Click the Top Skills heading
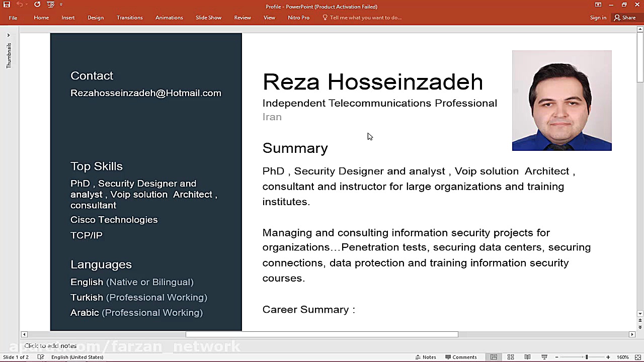This screenshot has width=644, height=362. (97, 166)
